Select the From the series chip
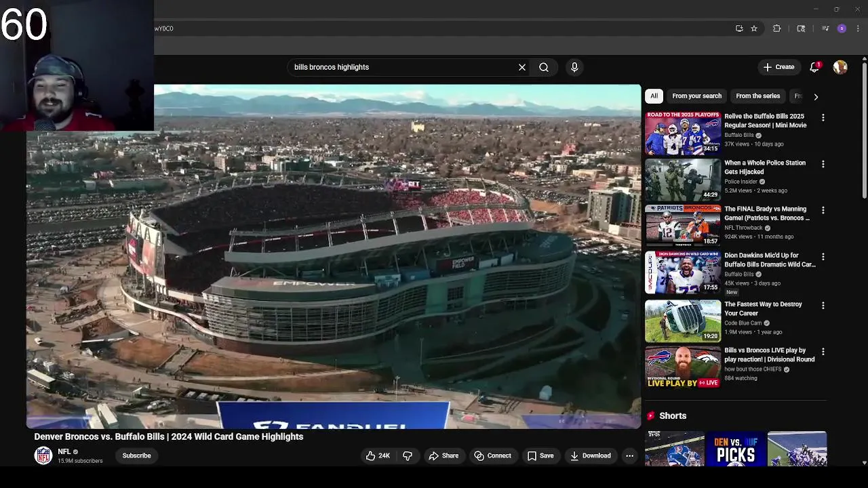Image resolution: width=868 pixels, height=488 pixels. point(757,96)
